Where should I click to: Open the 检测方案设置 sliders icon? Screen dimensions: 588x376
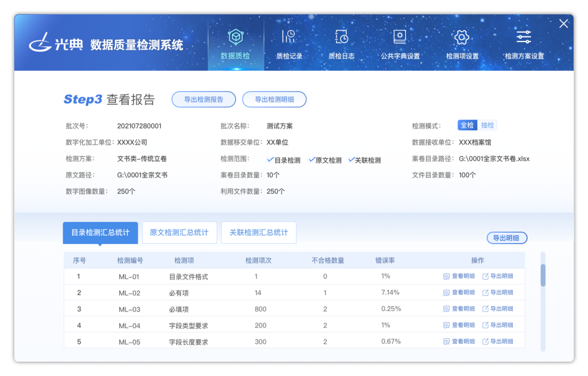[x=524, y=37]
